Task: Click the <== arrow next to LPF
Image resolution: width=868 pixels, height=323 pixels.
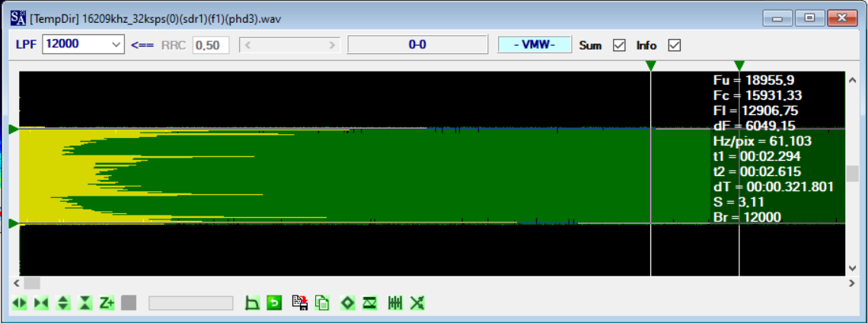Action: pyautogui.click(x=142, y=46)
